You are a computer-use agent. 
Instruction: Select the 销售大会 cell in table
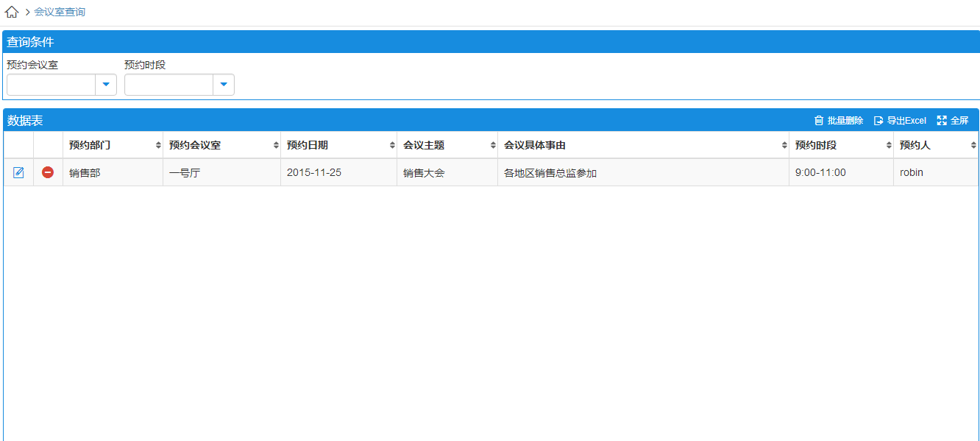tap(424, 173)
